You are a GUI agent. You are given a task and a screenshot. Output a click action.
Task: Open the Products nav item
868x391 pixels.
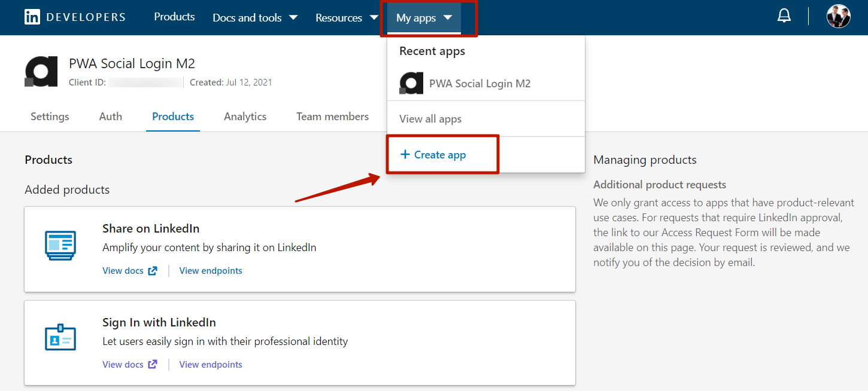tap(174, 17)
